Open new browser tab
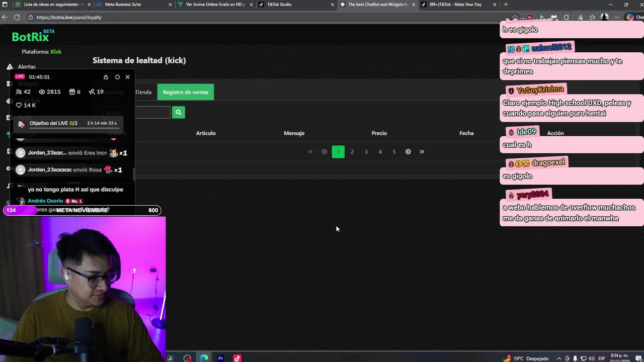 pyautogui.click(x=506, y=5)
